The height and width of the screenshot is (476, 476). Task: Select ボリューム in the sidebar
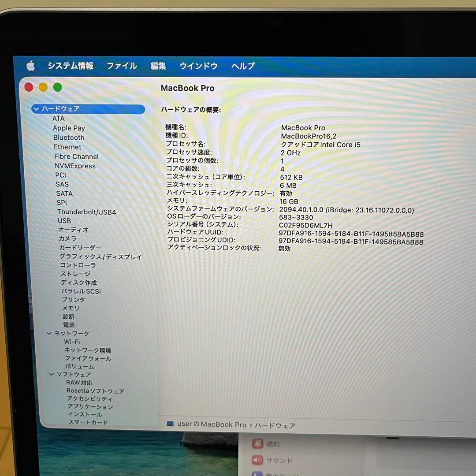coord(79,366)
